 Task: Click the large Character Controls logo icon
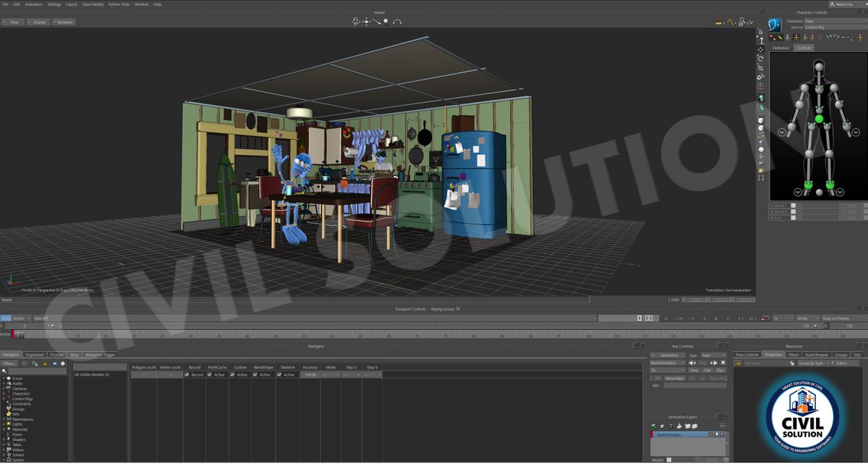click(775, 25)
